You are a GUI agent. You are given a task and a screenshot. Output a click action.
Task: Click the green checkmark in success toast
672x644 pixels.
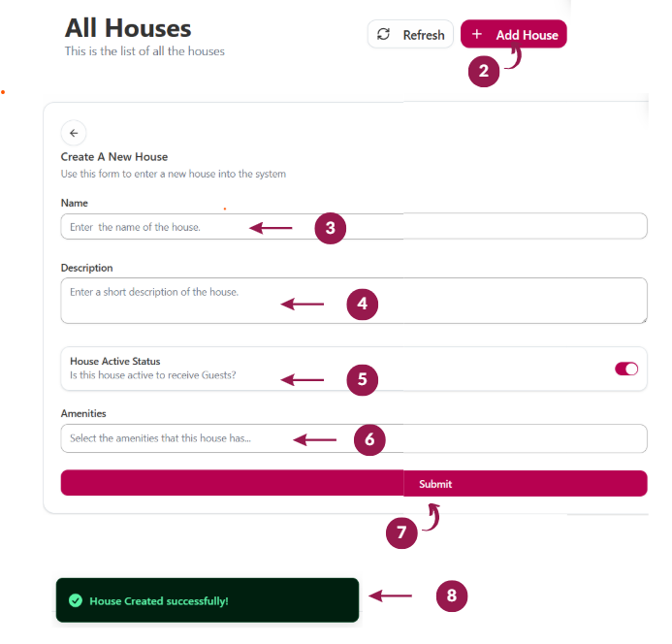click(x=75, y=601)
